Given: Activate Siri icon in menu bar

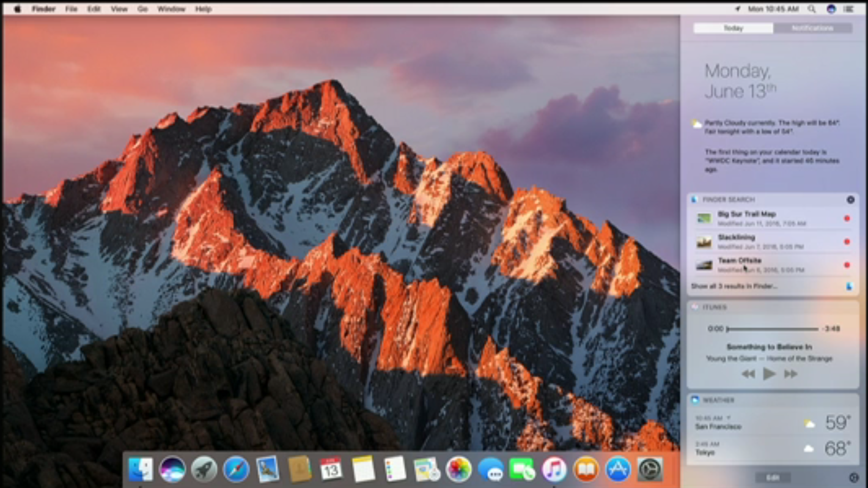Looking at the screenshot, I should pos(831,9).
